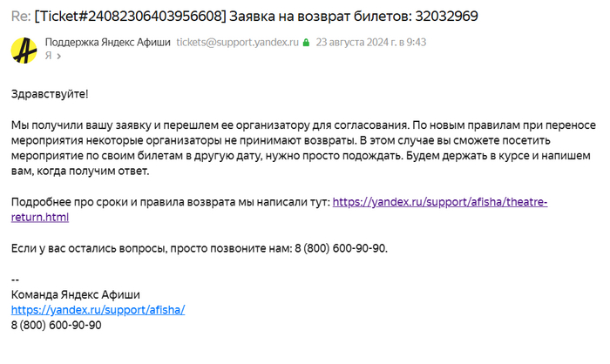Click the line starting Подробнее про сроки

[170, 202]
